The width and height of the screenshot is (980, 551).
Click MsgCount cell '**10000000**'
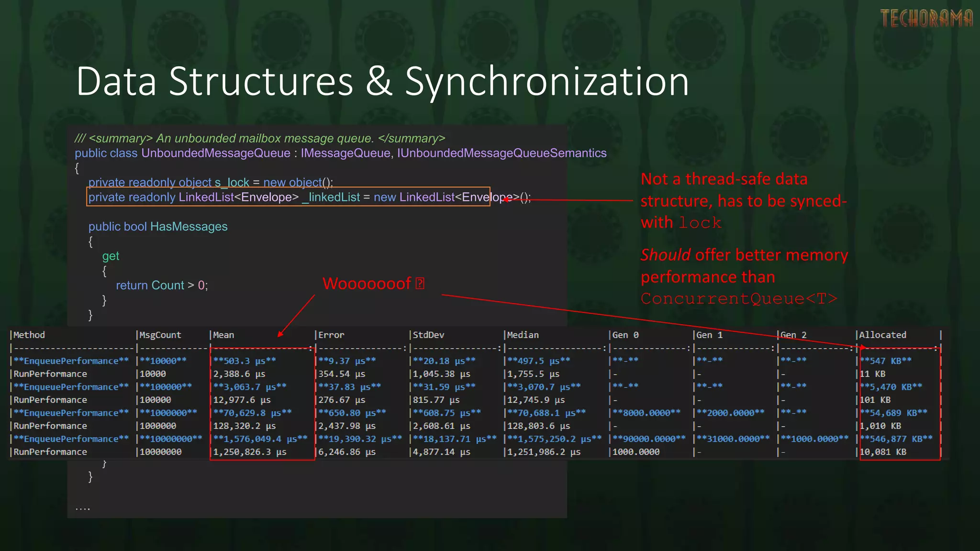point(171,439)
